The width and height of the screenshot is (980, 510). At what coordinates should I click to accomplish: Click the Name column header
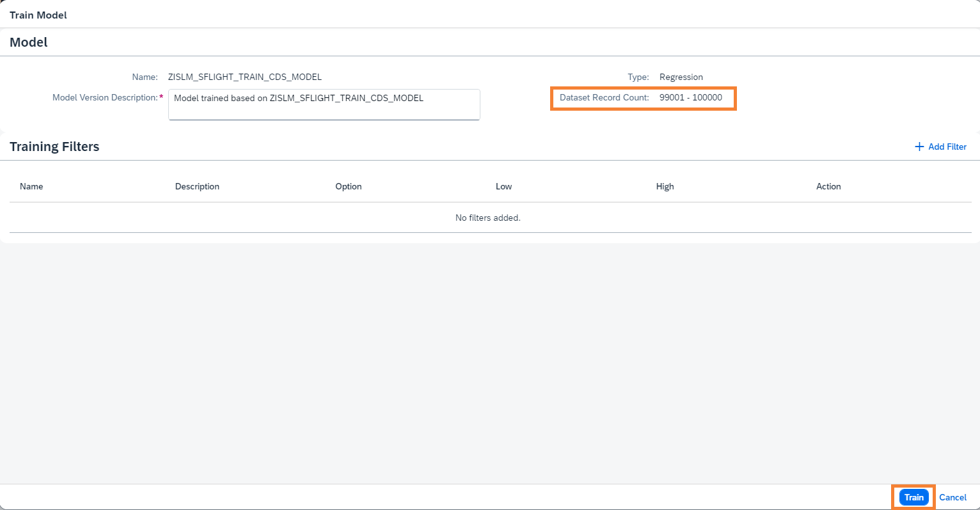coord(31,186)
